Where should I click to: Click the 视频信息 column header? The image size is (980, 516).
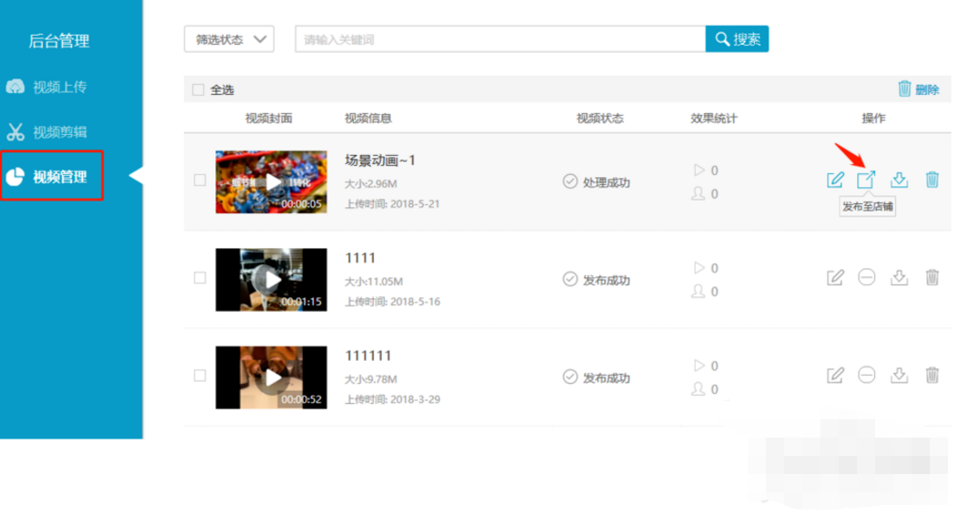coord(368,119)
